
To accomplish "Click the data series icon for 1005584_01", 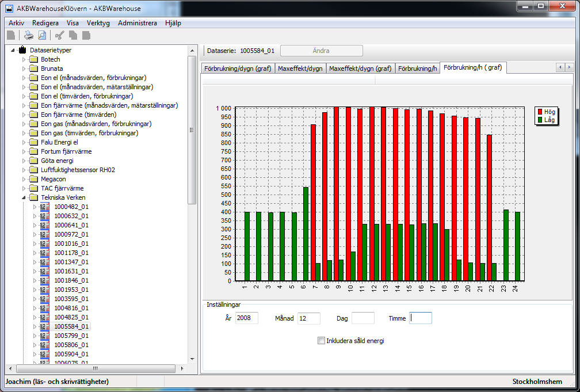I will pos(45,326).
